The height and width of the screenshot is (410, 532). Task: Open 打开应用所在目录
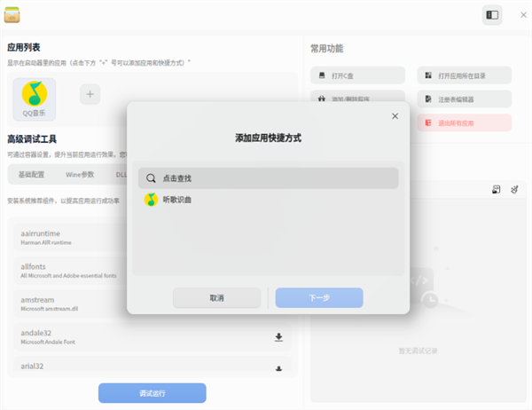tap(464, 75)
